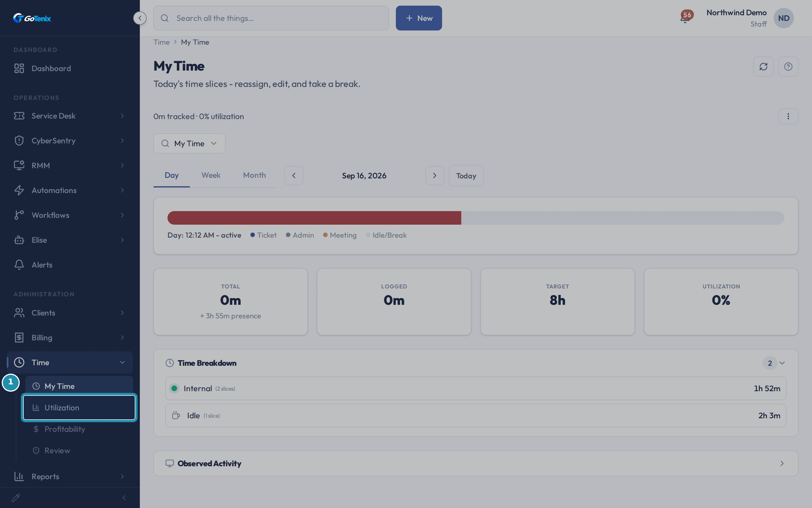812x508 pixels.
Task: Expand Reports menu
Action: pyautogui.click(x=70, y=476)
